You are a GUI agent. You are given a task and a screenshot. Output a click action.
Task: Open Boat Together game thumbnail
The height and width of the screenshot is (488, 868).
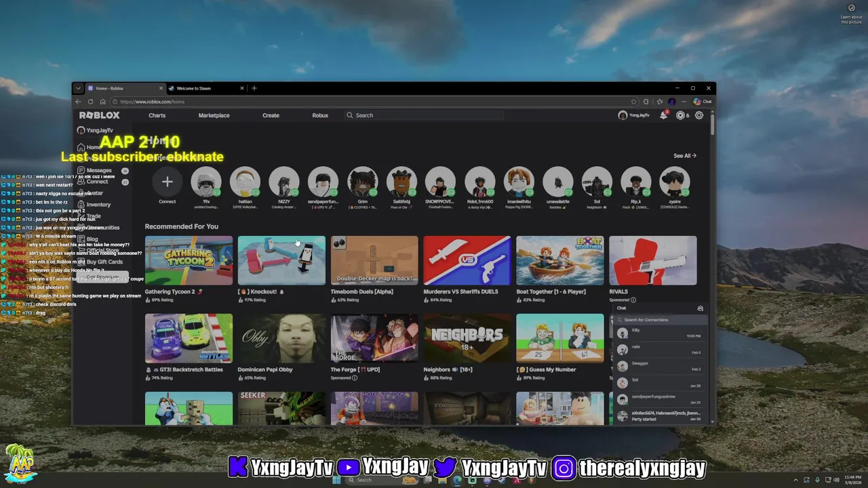coord(560,260)
